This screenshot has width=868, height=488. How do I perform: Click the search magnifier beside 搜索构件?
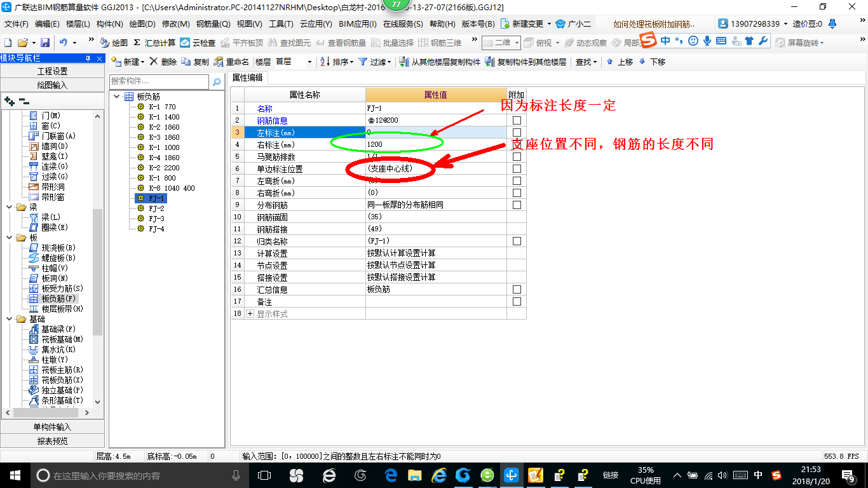pos(217,82)
